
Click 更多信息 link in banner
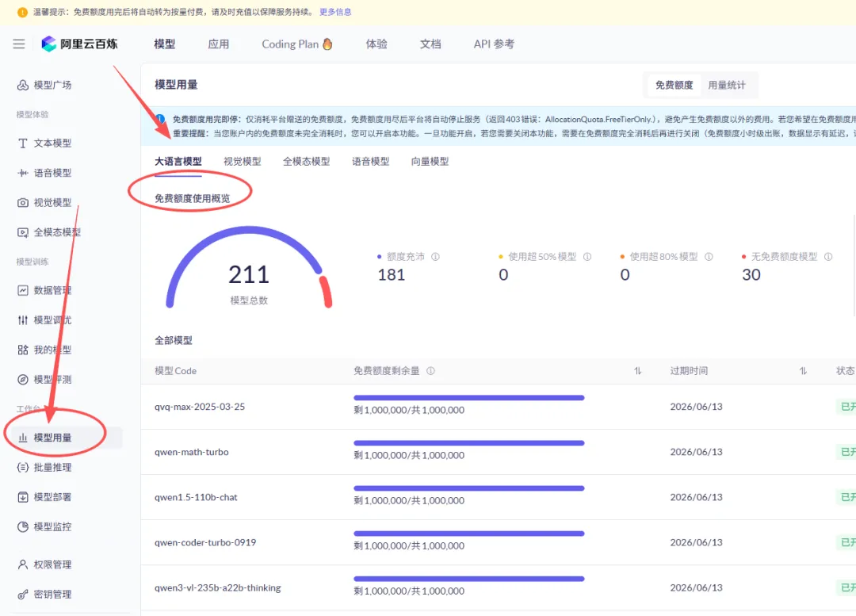pos(335,12)
